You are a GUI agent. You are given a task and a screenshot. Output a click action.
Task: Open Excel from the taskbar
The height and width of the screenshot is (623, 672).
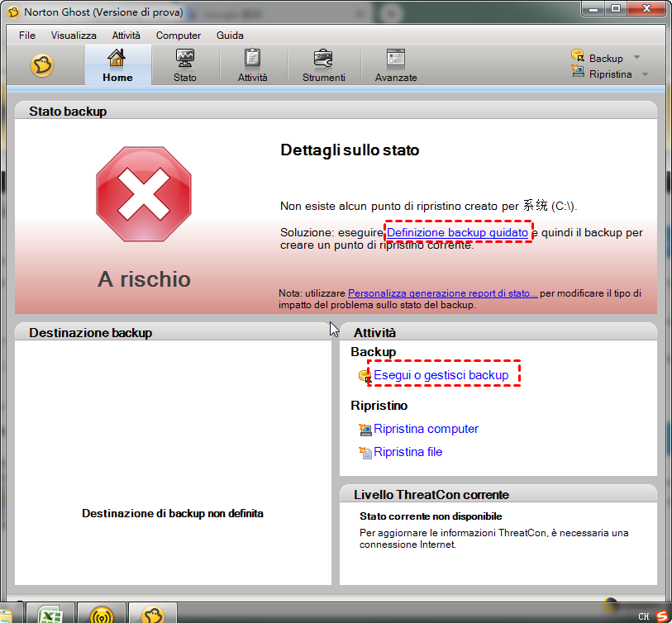[x=50, y=614]
